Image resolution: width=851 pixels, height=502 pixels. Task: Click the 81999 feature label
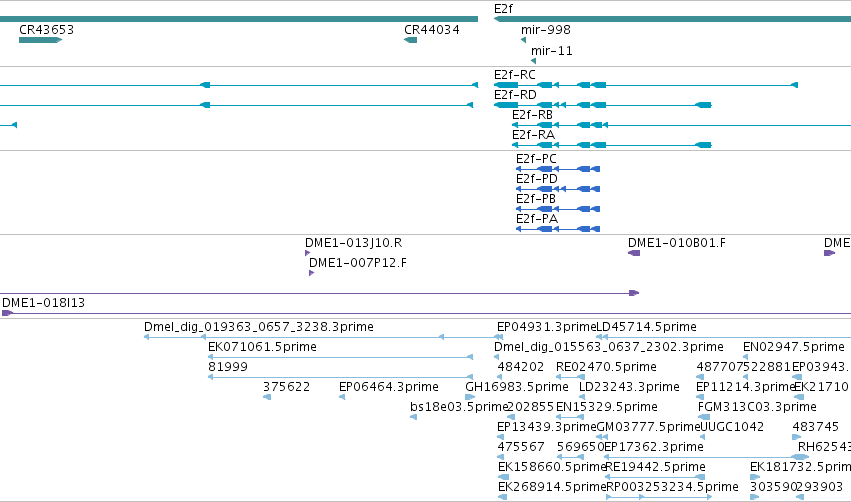coord(228,367)
